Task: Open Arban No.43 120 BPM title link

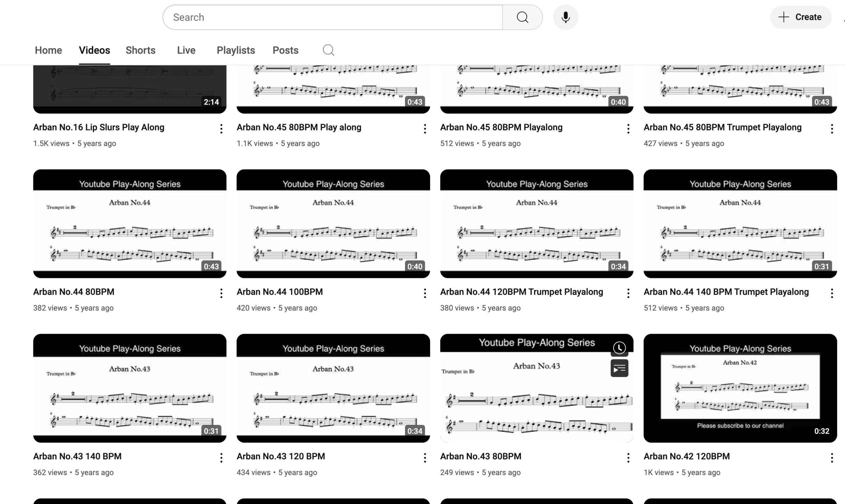Action: pos(281,456)
